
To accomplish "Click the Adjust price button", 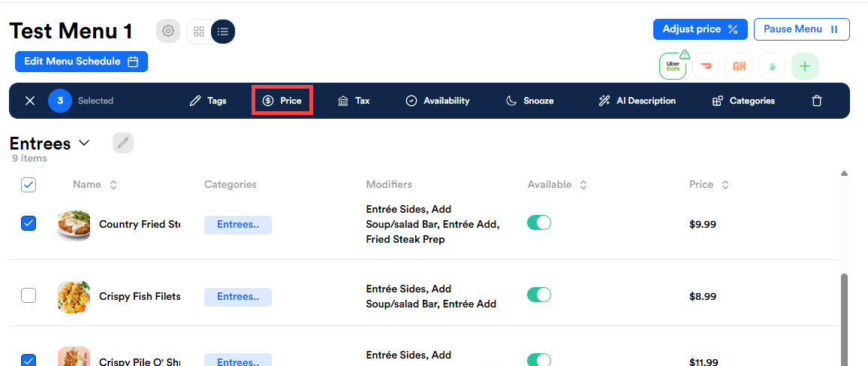I will click(700, 29).
